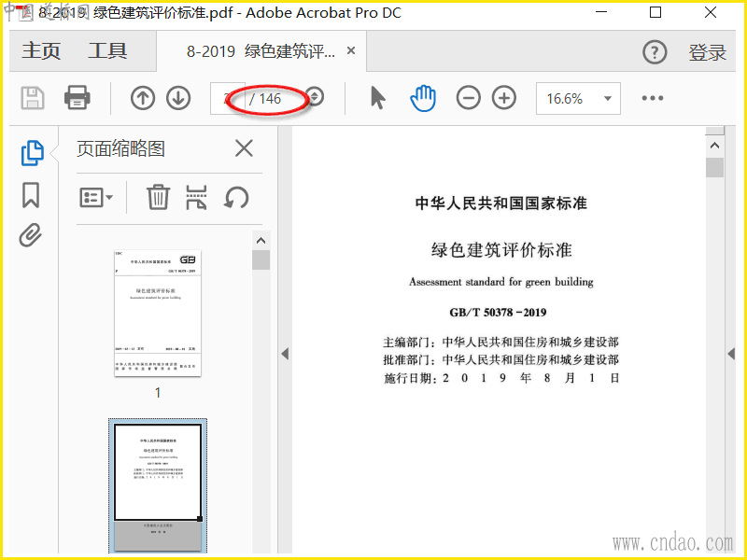Open the attachments paperclip panel
This screenshot has width=747, height=560.
31,235
